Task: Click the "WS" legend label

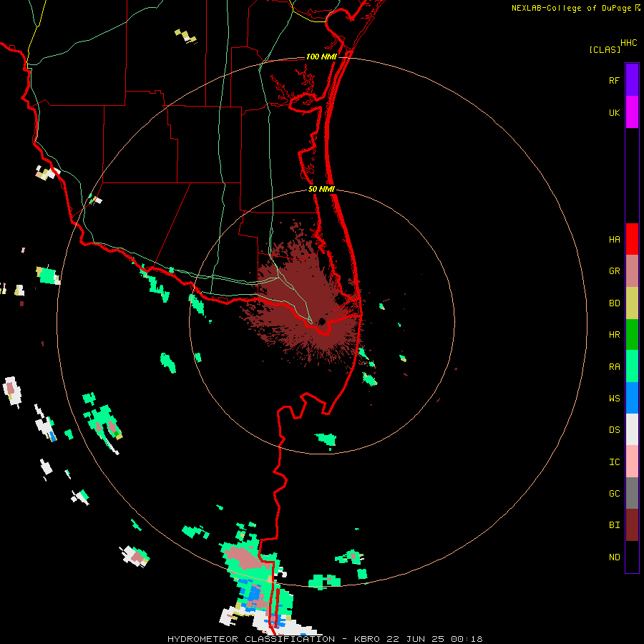Action: 614,399
